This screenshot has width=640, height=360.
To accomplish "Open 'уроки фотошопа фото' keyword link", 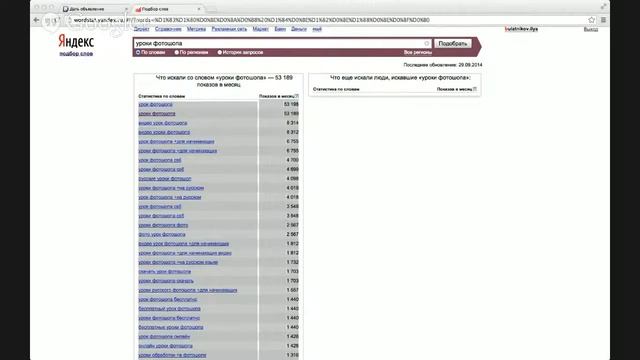I will click(x=163, y=225).
